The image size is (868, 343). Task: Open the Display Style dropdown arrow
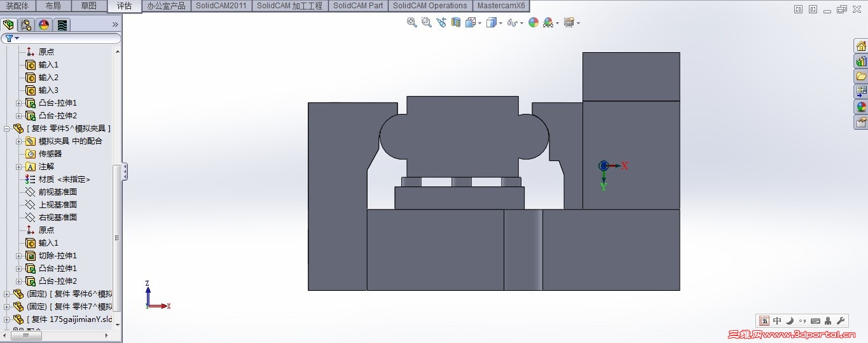point(500,24)
